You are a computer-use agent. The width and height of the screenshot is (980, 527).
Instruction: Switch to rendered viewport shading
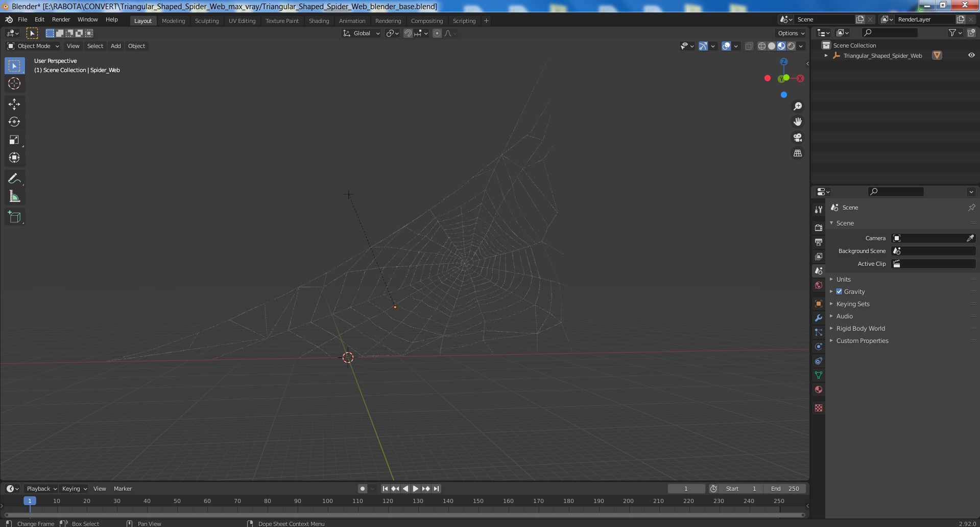[791, 46]
